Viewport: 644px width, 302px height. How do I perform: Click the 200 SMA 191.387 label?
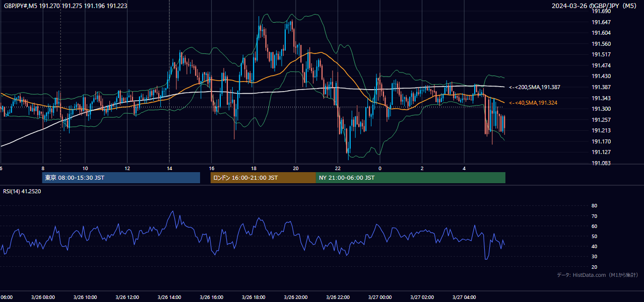point(535,88)
